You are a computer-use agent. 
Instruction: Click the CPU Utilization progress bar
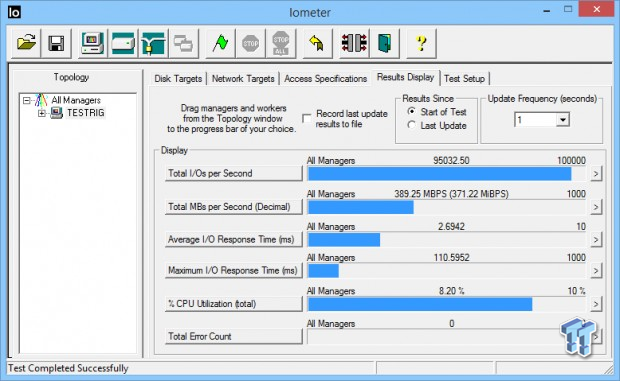coord(447,304)
